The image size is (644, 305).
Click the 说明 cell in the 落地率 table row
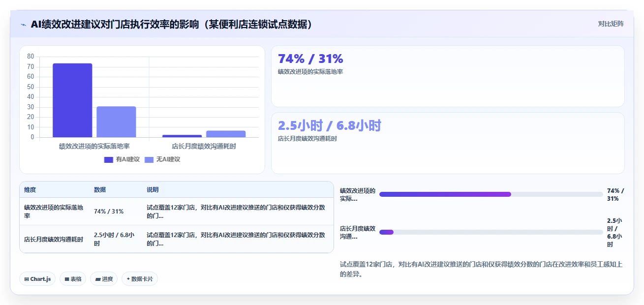coord(237,212)
